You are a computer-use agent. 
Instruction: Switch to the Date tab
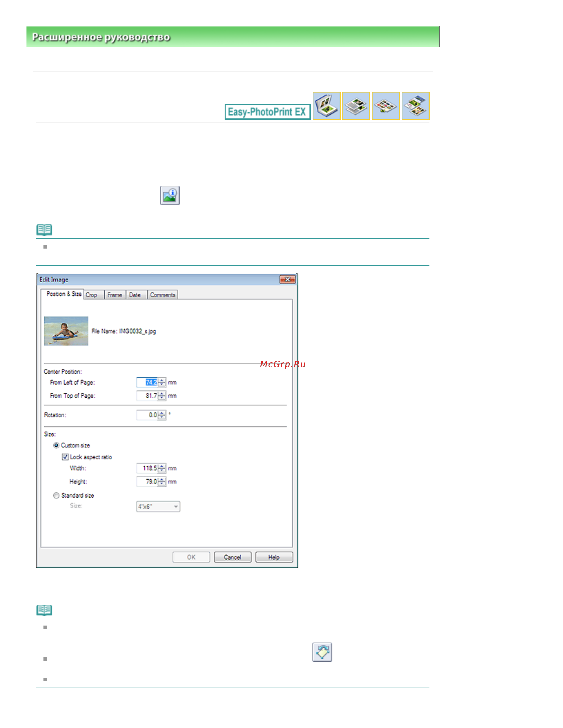(x=136, y=295)
